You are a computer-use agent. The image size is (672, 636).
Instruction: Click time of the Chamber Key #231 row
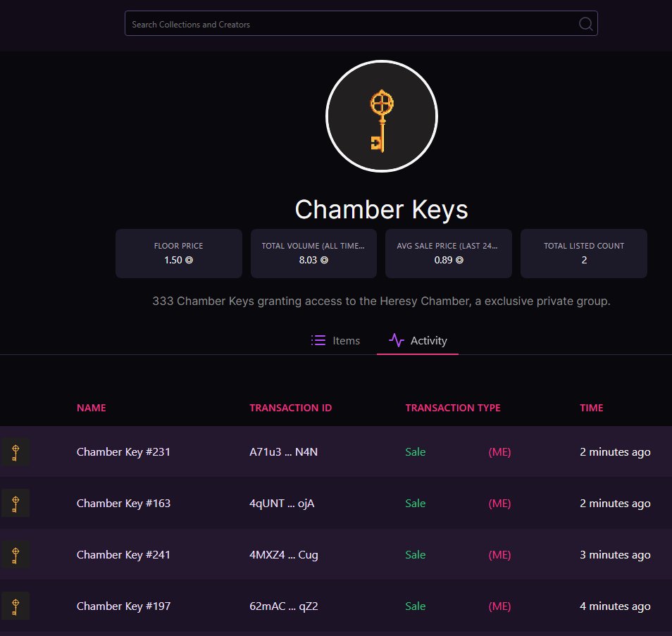[x=615, y=452]
